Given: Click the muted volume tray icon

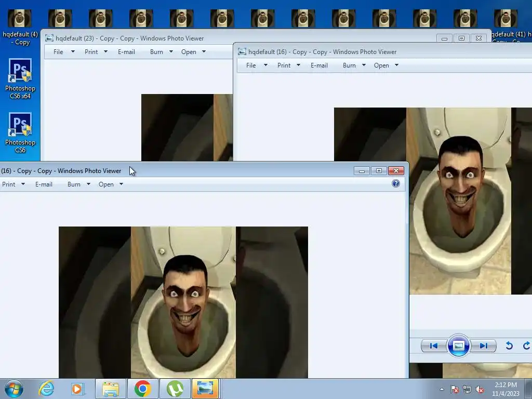Looking at the screenshot, I should pyautogui.click(x=480, y=390).
